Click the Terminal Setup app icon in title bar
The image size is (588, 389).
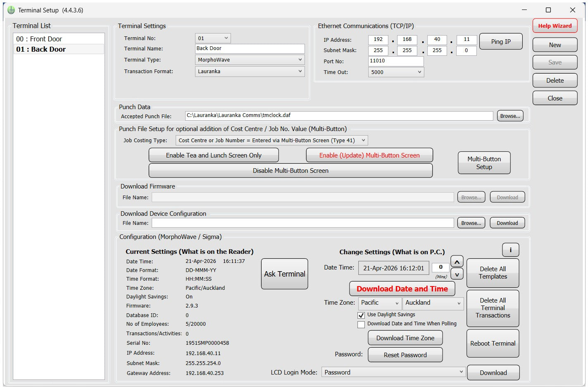[11, 10]
